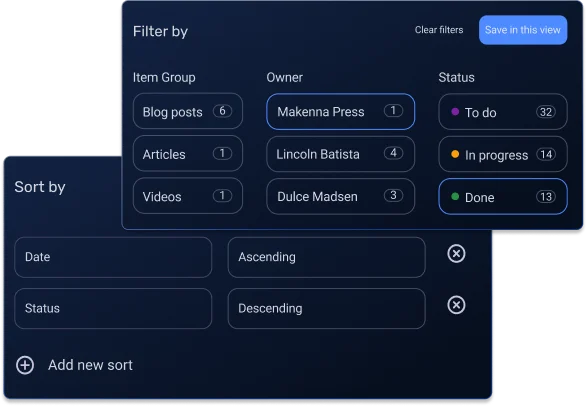Click the Item Group column label
The image size is (587, 406).
[164, 77]
